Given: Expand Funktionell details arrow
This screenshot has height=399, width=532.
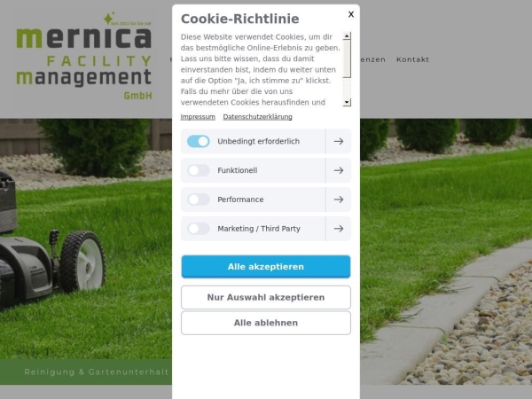Looking at the screenshot, I should pyautogui.click(x=339, y=170).
